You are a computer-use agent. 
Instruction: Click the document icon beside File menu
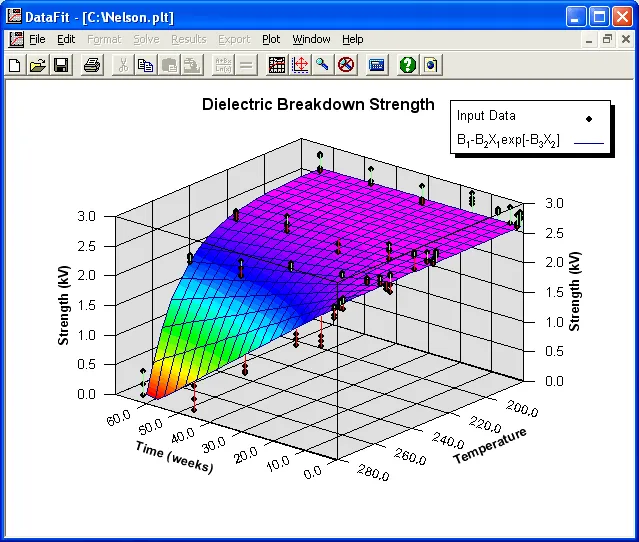tap(16, 40)
